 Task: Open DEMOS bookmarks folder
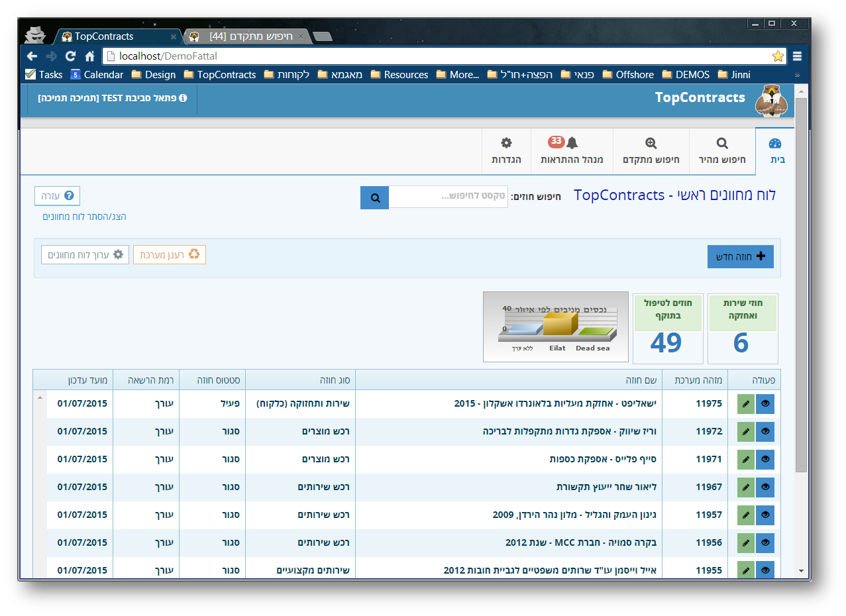click(x=686, y=75)
